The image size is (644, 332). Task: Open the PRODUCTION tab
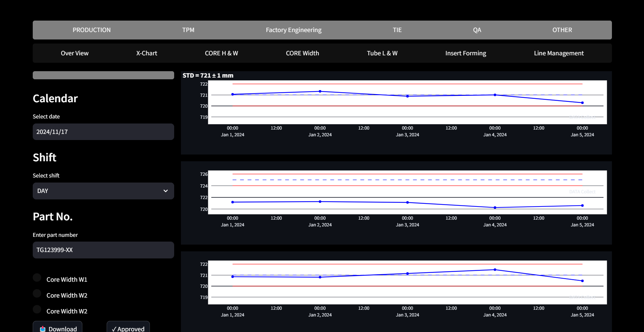click(91, 30)
